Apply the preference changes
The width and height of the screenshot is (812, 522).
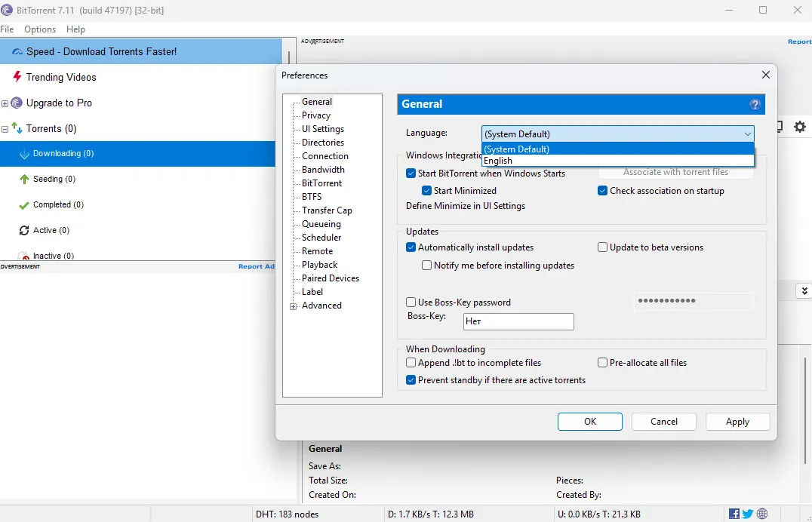[737, 422]
